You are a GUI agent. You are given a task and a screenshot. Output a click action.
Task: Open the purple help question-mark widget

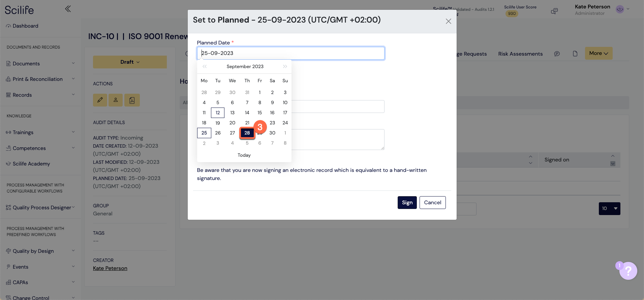[628, 271]
